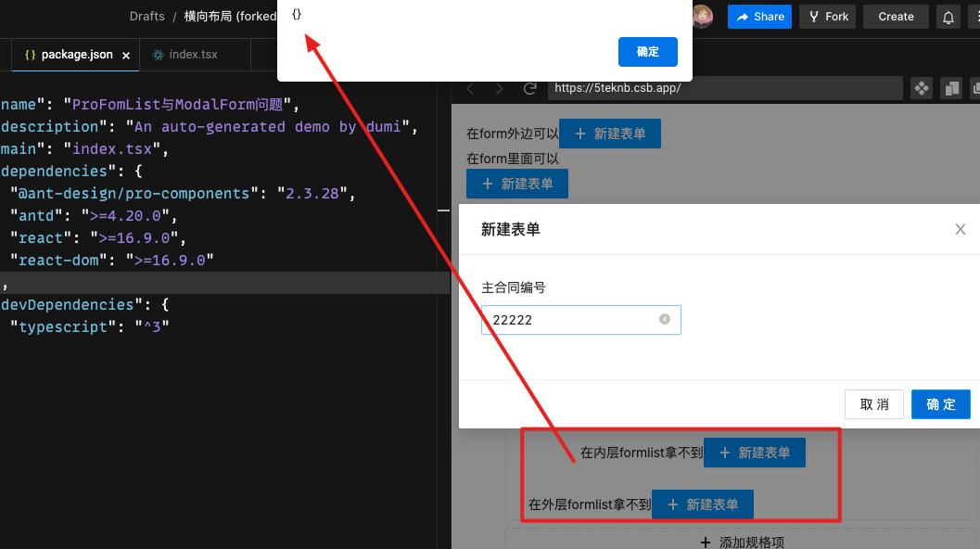The image size is (980, 549).
Task: Click the forward navigation arrow in preview
Action: 499,88
